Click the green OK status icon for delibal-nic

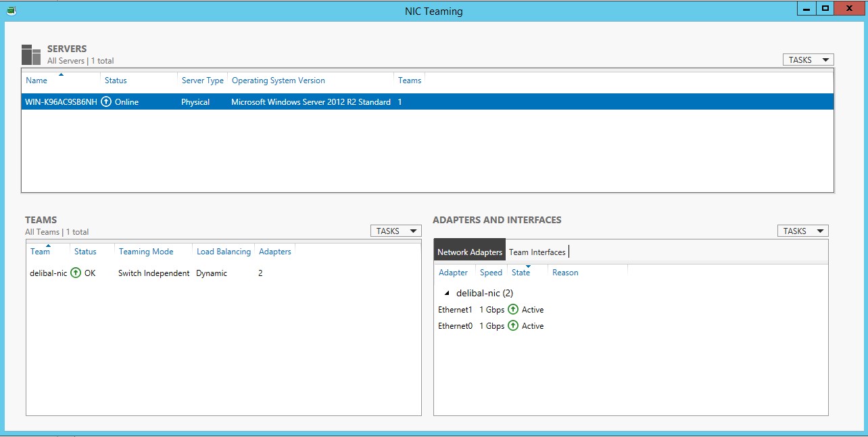point(76,273)
